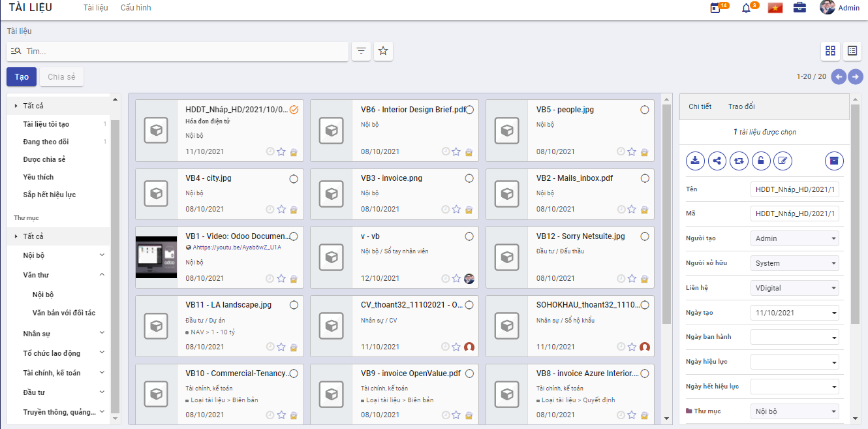Switch to the Trao đổi tab
868x429 pixels.
[741, 106]
